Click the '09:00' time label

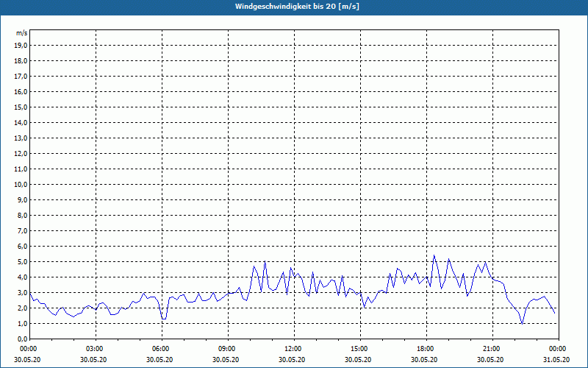point(228,349)
